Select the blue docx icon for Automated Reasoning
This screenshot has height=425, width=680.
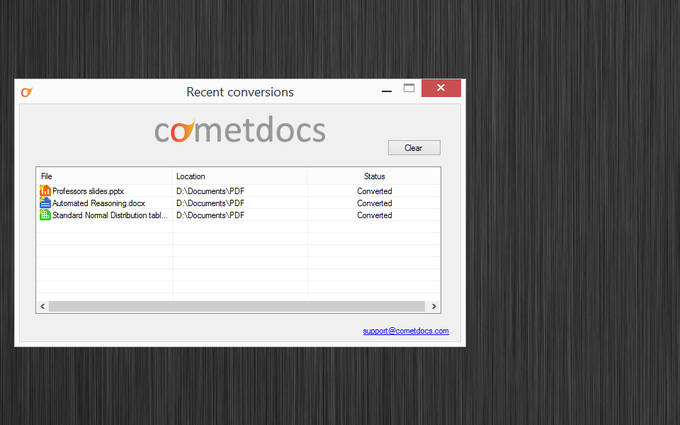(45, 203)
